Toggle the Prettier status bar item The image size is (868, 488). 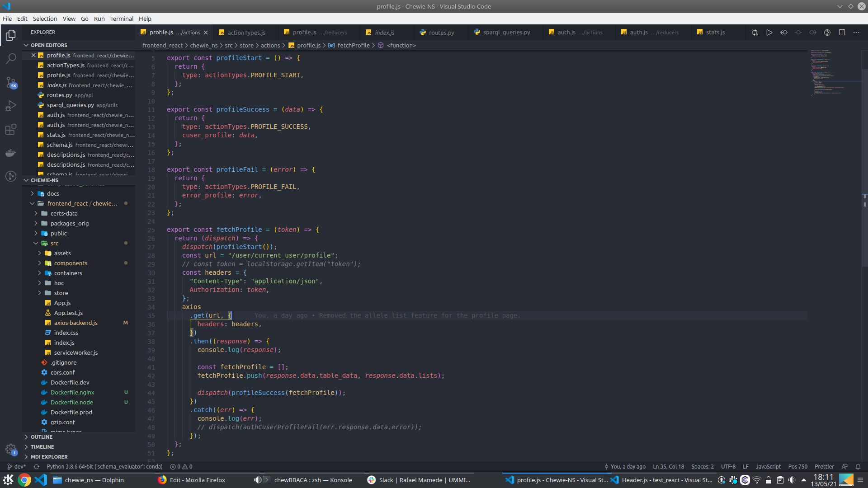coord(824,467)
